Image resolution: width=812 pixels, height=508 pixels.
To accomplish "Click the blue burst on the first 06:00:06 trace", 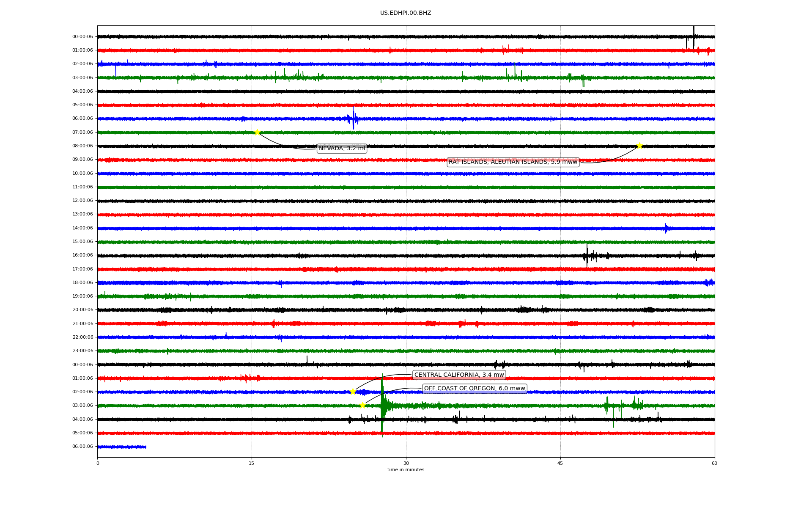I will pyautogui.click(x=353, y=119).
